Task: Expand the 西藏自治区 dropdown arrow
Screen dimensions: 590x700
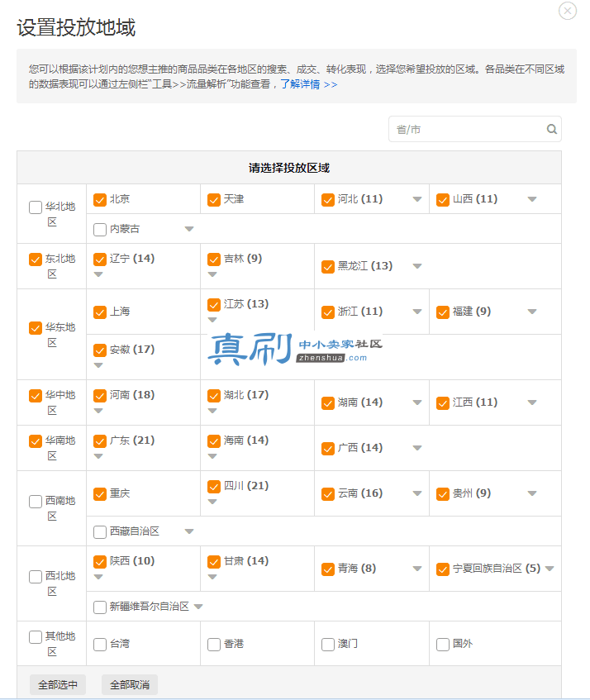Action: click(189, 531)
